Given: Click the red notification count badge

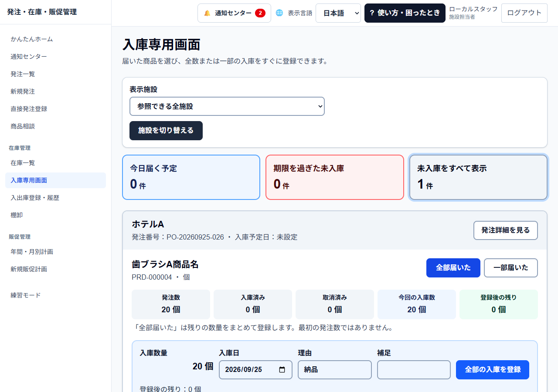Looking at the screenshot, I should click(260, 13).
